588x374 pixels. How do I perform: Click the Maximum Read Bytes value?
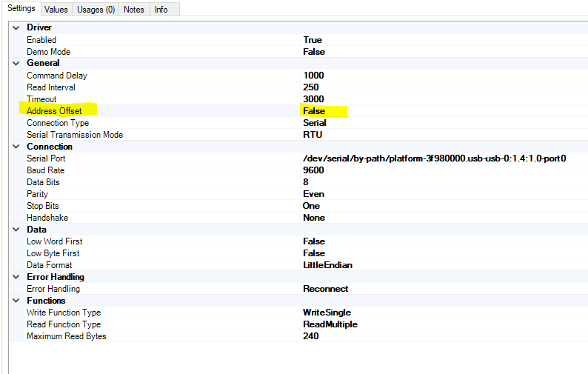pos(311,336)
